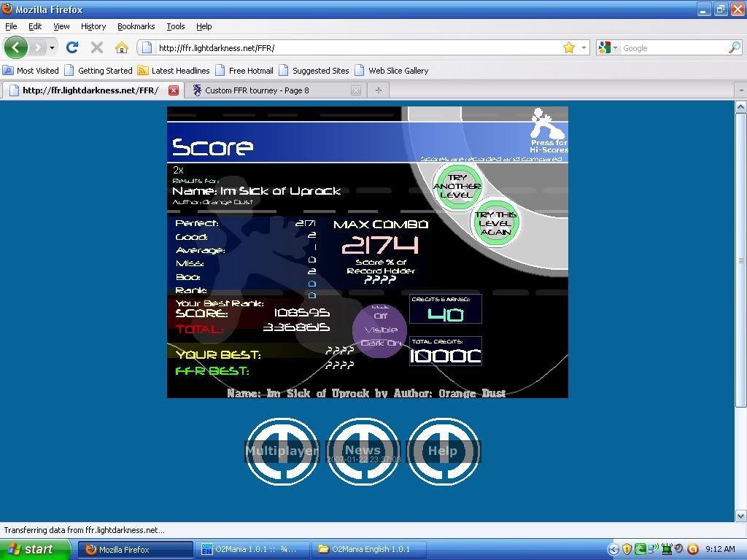Viewport: 747px width, 560px height.
Task: Open the Multiplayer round button
Action: [x=282, y=451]
